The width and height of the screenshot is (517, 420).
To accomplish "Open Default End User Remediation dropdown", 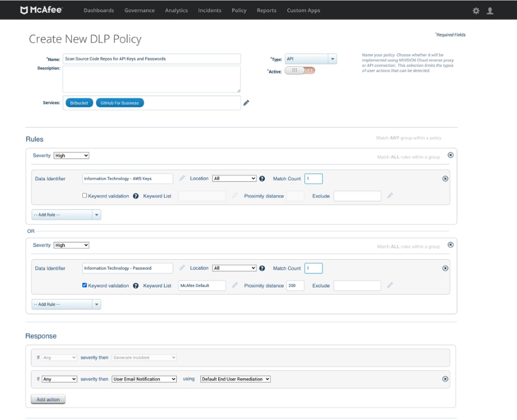I will [235, 379].
